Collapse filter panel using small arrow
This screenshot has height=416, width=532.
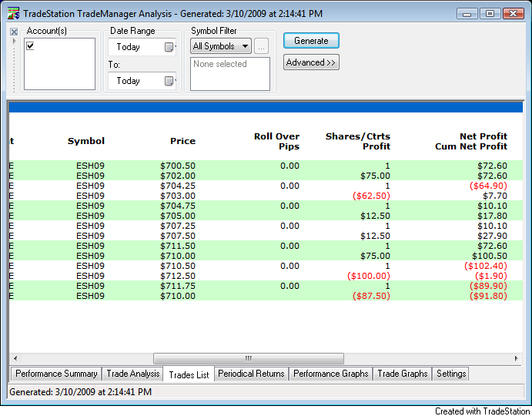click(x=14, y=41)
